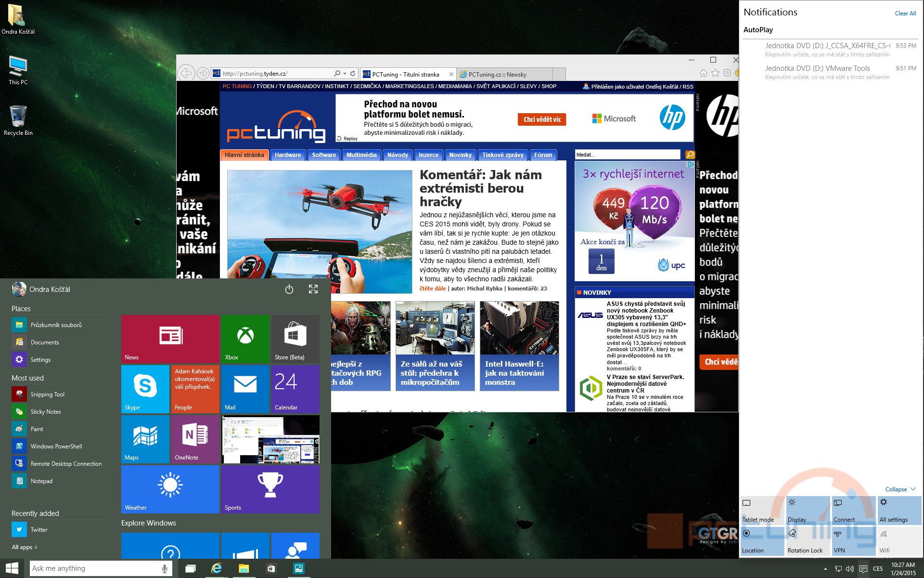The image size is (924, 578).
Task: Open Paint from Most used list
Action: 60,429
